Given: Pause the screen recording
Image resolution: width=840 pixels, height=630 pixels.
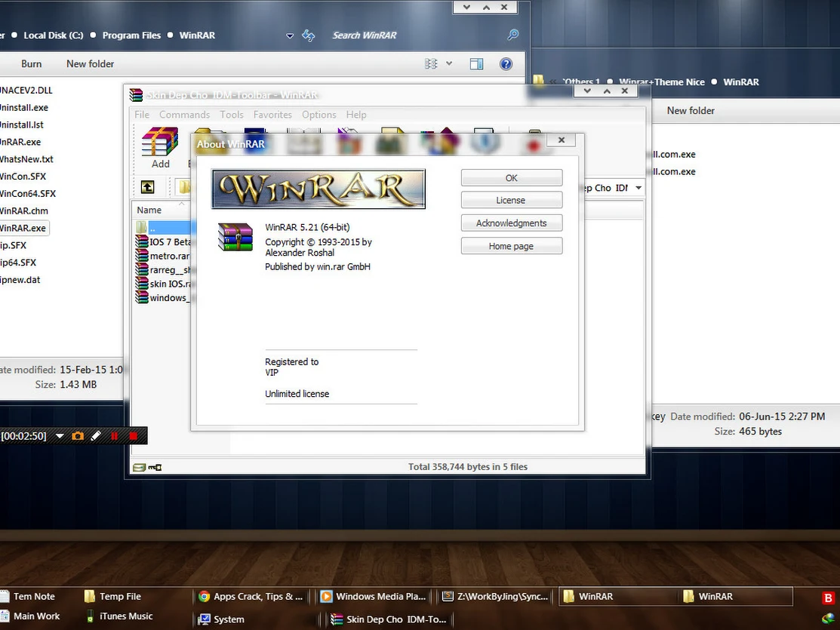Looking at the screenshot, I should coord(114,436).
